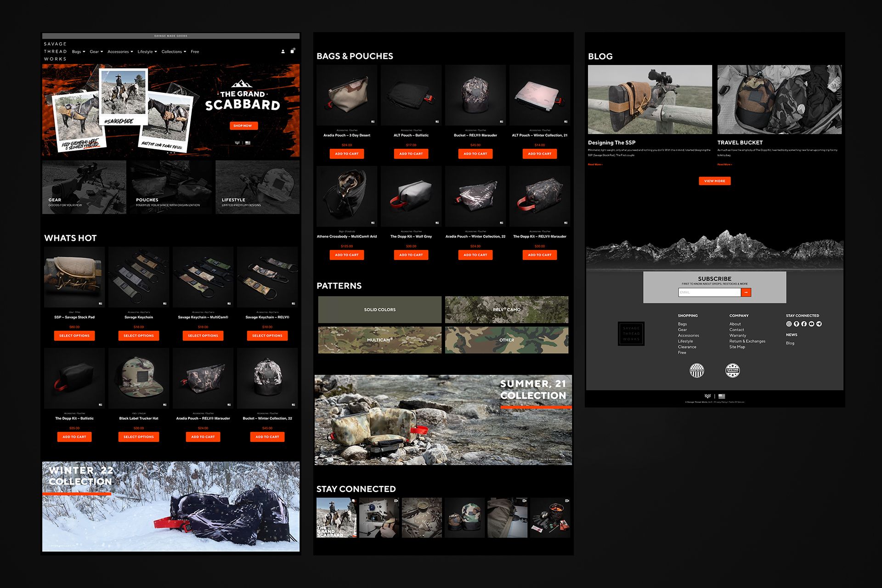Submit email with the orange arrow button
This screenshot has height=588, width=882.
pyautogui.click(x=746, y=292)
